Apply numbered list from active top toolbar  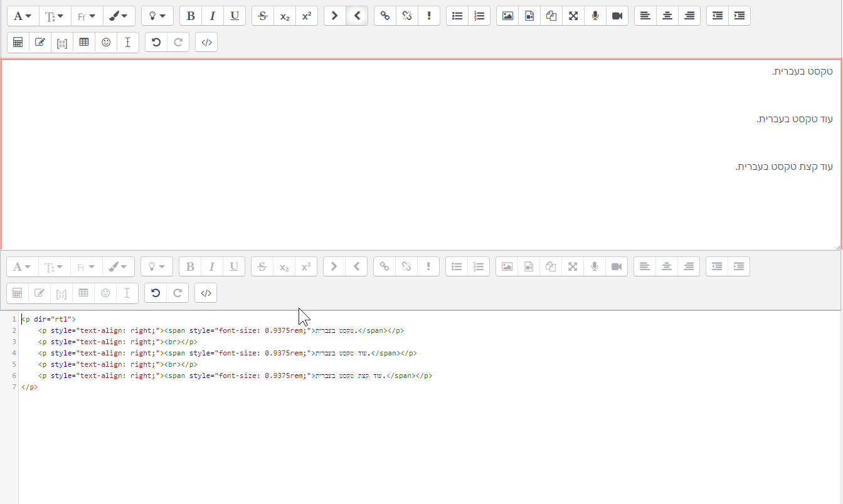pyautogui.click(x=479, y=16)
